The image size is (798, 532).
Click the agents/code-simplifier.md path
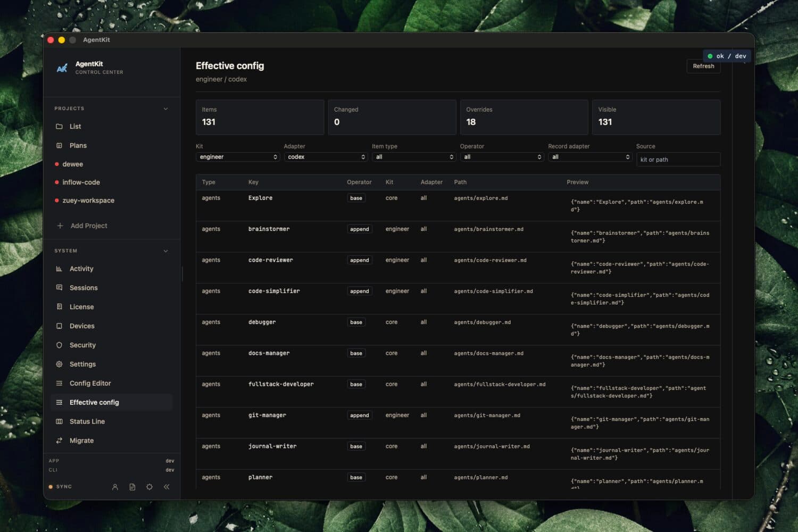pyautogui.click(x=493, y=292)
